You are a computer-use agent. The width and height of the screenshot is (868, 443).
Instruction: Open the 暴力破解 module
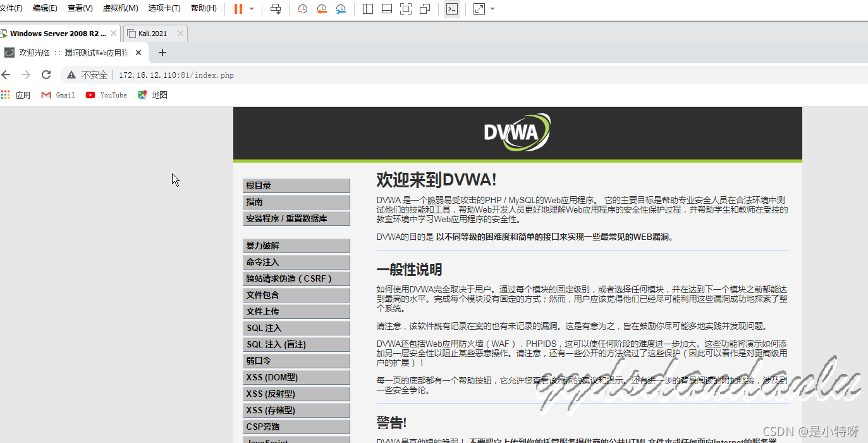pos(296,246)
